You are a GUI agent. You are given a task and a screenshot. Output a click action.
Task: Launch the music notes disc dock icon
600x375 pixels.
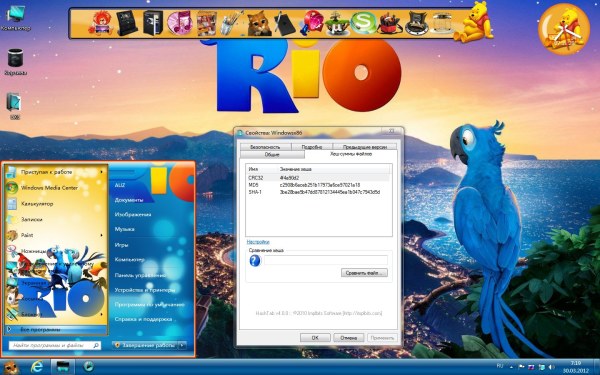[x=179, y=23]
